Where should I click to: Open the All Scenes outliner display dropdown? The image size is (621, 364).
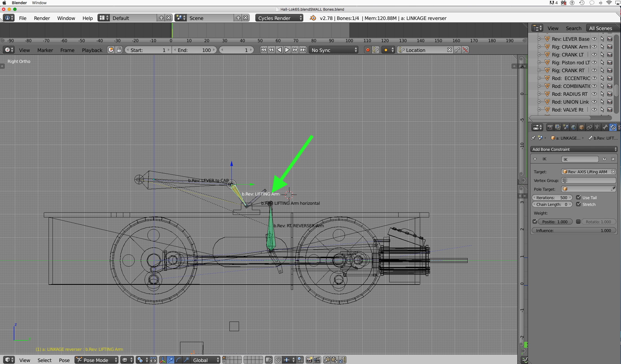coord(602,28)
